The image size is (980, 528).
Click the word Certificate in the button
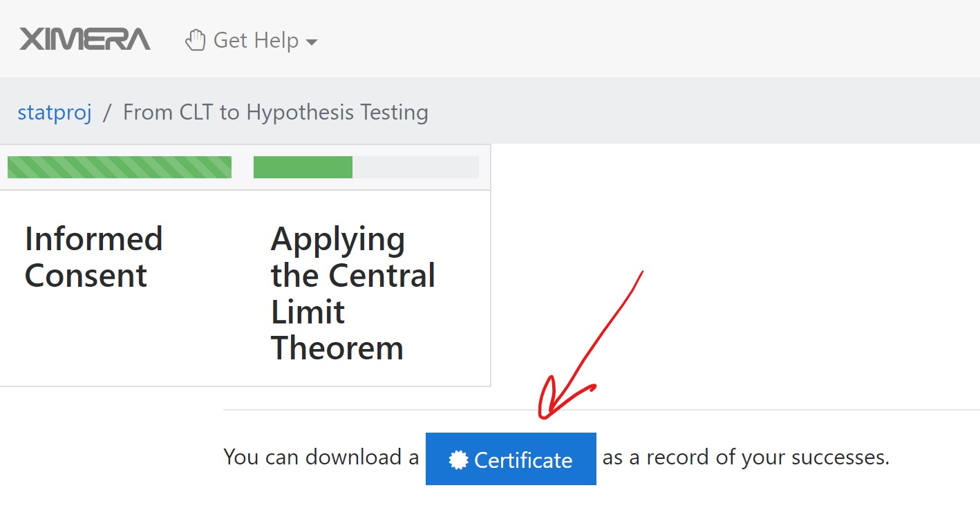click(523, 460)
